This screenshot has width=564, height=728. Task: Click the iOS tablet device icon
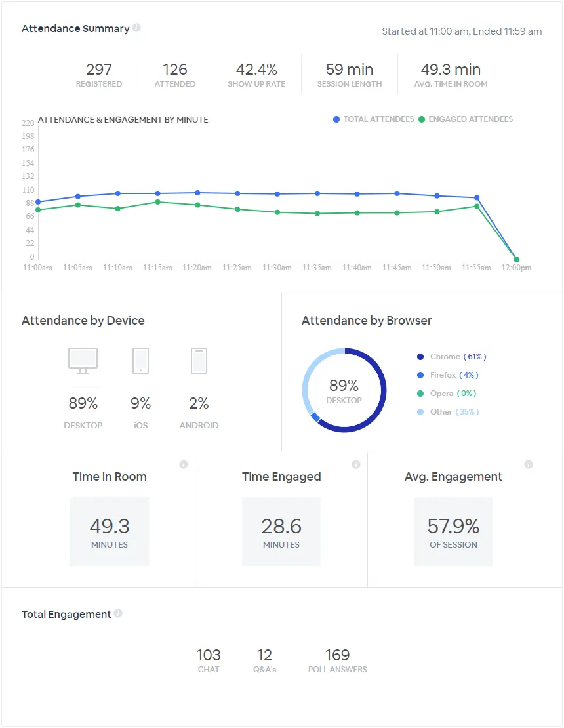[140, 360]
